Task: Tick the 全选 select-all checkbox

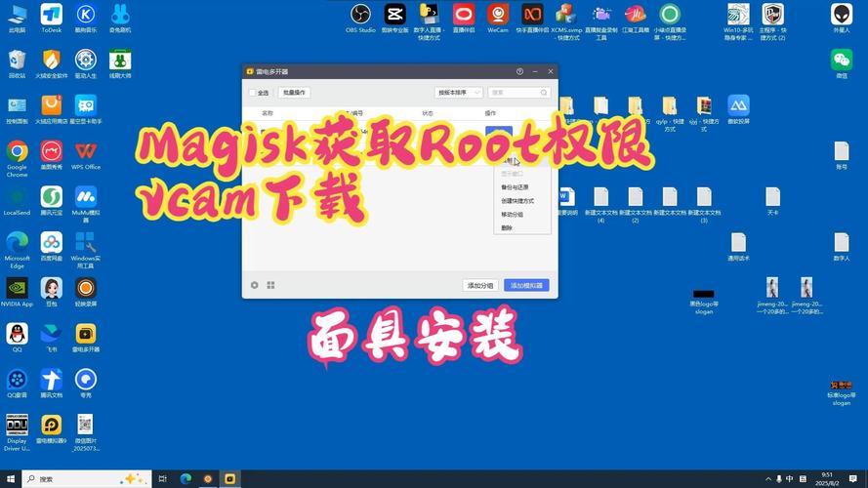Action: [x=253, y=93]
